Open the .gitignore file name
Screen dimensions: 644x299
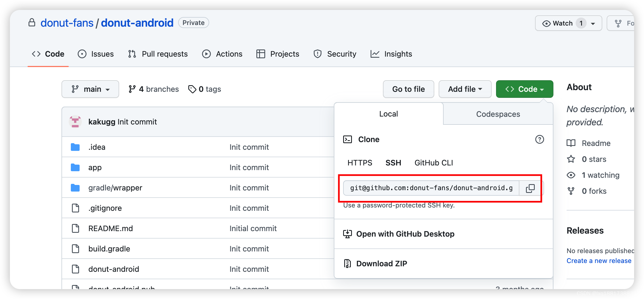(x=105, y=208)
